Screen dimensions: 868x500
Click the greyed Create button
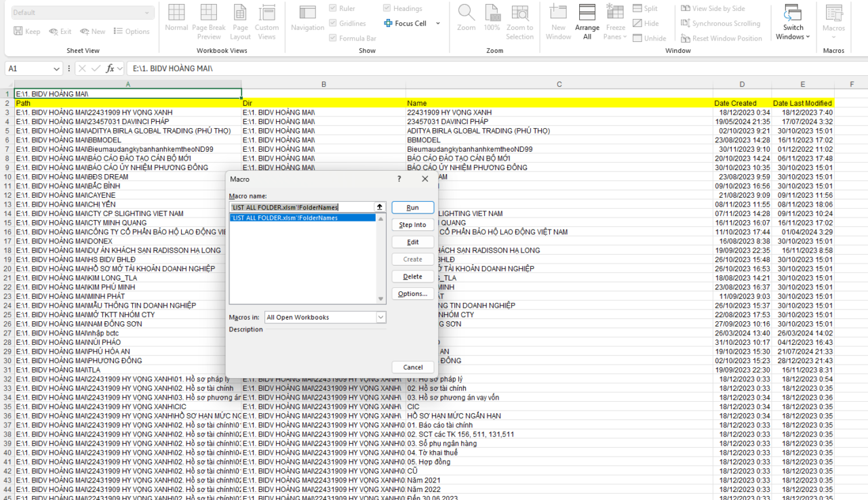(x=412, y=259)
